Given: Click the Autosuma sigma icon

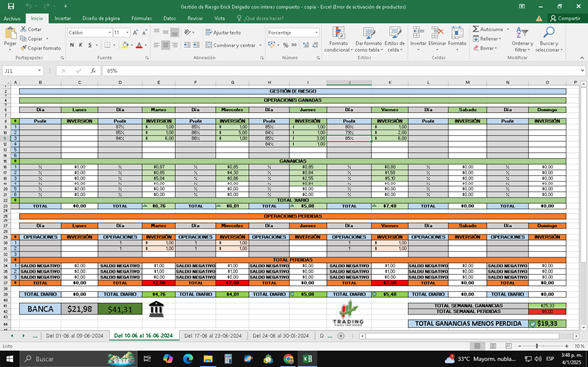Looking at the screenshot, I should pos(476,29).
